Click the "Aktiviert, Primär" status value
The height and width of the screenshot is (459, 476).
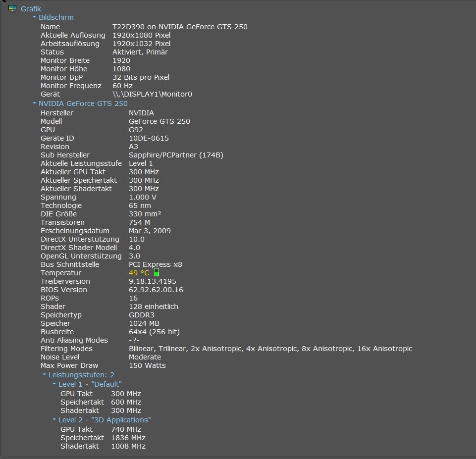pos(140,52)
